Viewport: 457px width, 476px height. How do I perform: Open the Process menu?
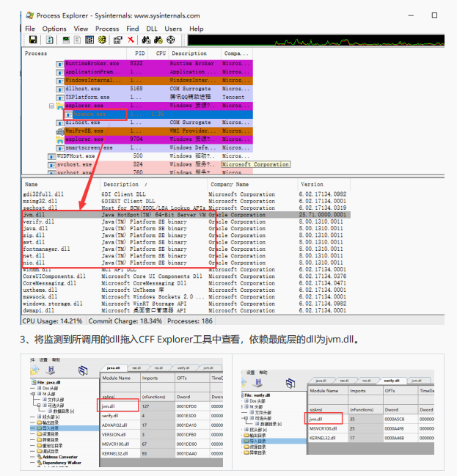point(107,29)
